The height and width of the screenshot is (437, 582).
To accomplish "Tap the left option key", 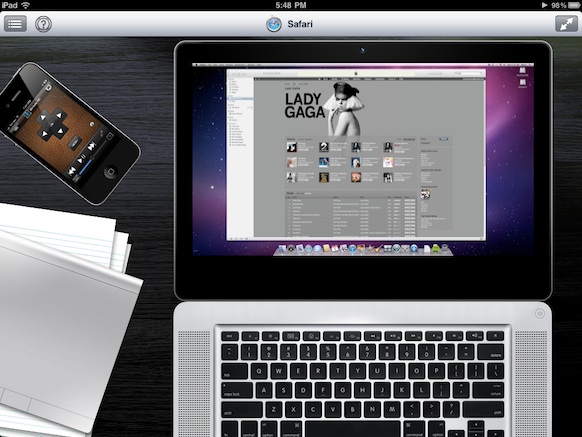I will click(268, 430).
